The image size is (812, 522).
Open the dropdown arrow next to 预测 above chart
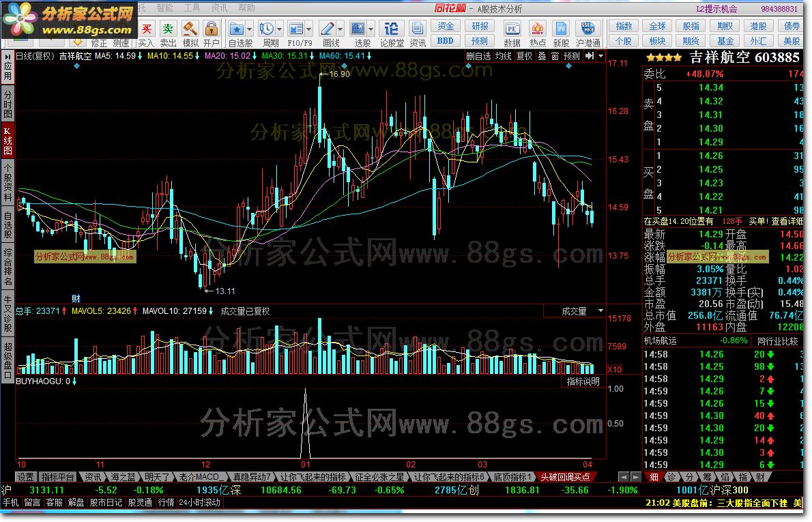click(x=600, y=56)
